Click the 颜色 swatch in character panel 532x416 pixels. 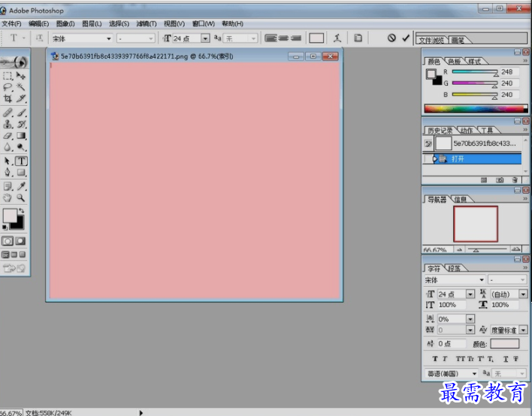point(504,344)
